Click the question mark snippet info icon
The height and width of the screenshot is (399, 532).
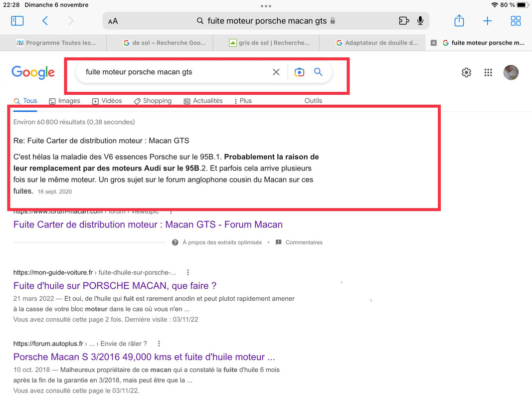point(175,242)
